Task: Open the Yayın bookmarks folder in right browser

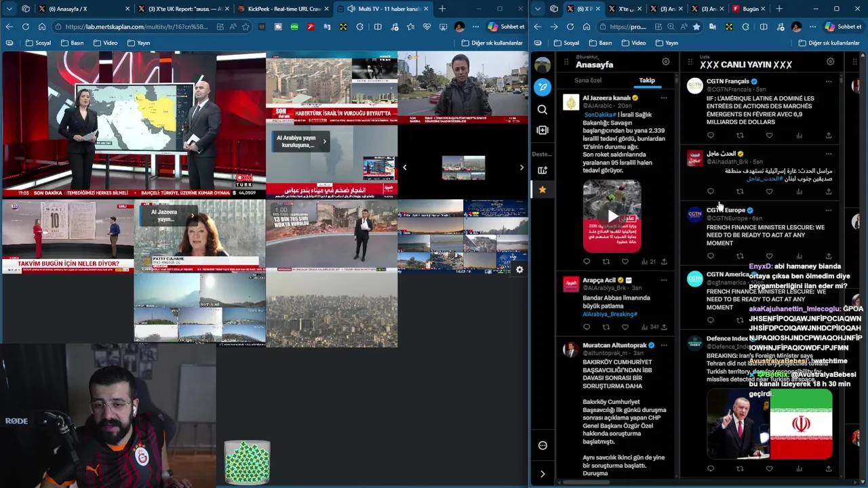Action: [667, 43]
